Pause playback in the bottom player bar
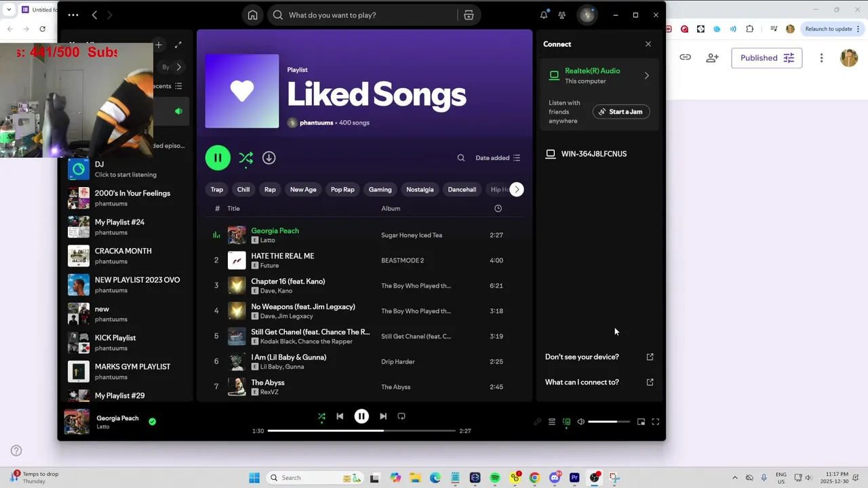868x488 pixels. (x=361, y=416)
